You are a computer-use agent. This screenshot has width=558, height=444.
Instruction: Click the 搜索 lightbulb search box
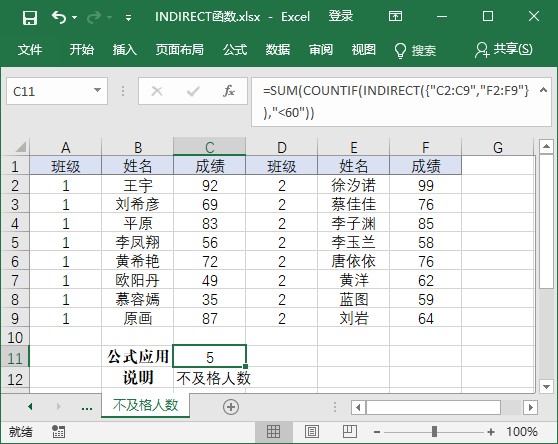point(415,50)
